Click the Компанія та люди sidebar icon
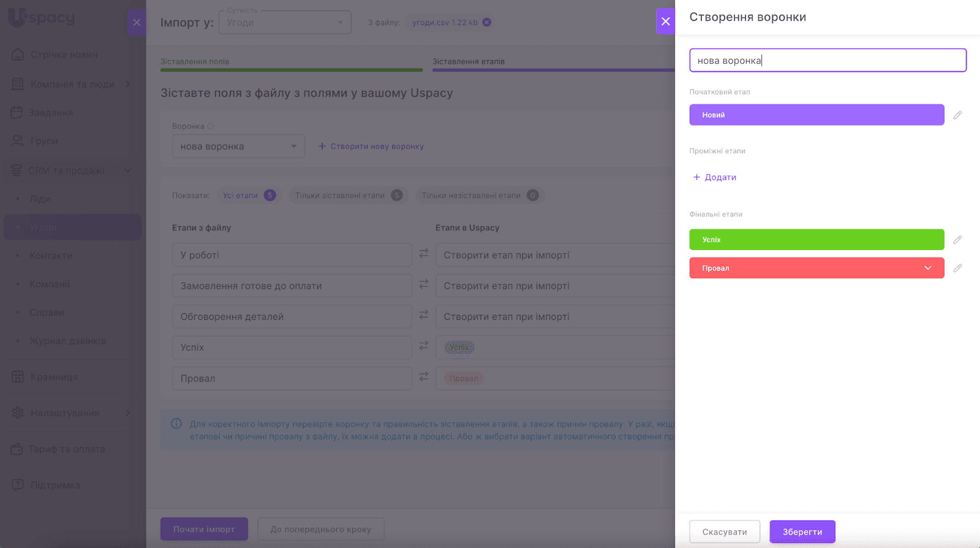This screenshot has width=980, height=548. pyautogui.click(x=18, y=84)
